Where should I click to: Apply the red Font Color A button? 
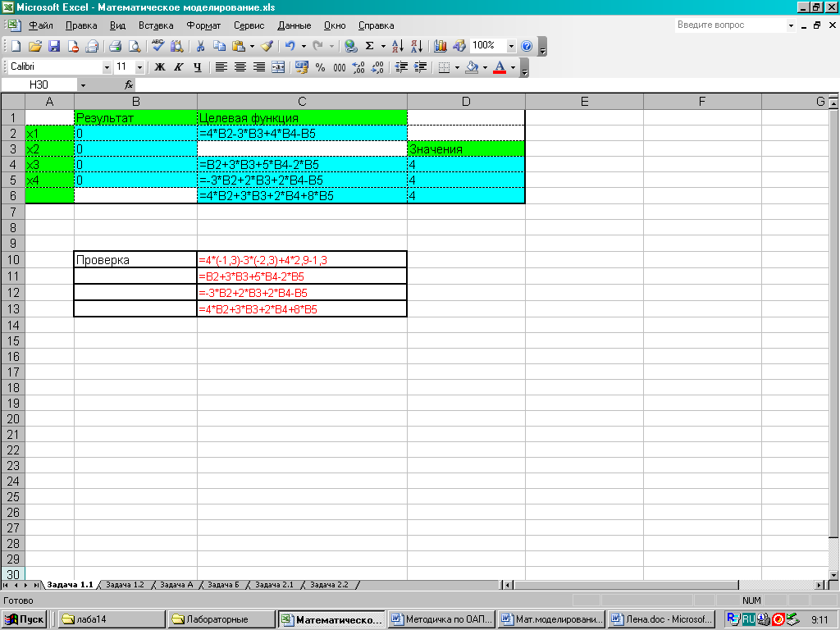click(500, 67)
